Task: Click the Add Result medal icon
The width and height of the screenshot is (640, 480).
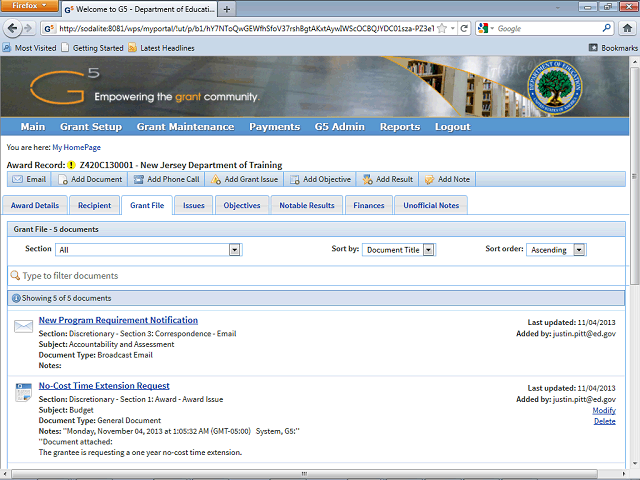Action: click(x=367, y=179)
